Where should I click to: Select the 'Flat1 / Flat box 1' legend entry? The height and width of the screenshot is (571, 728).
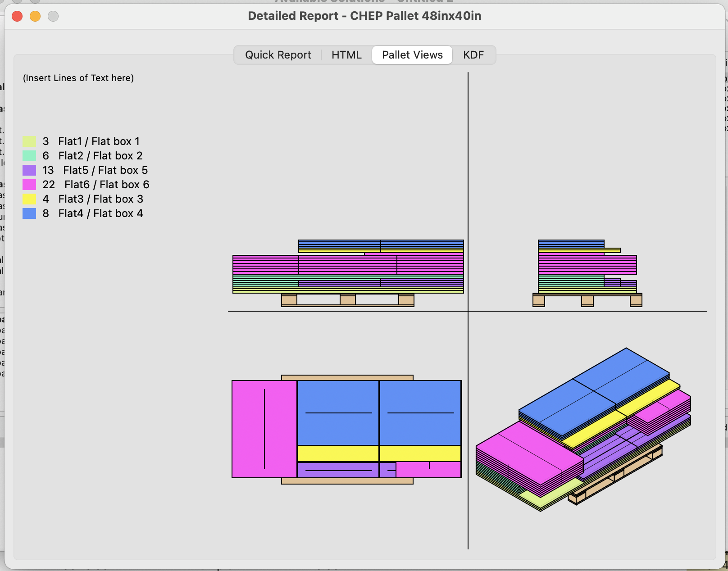tap(99, 141)
